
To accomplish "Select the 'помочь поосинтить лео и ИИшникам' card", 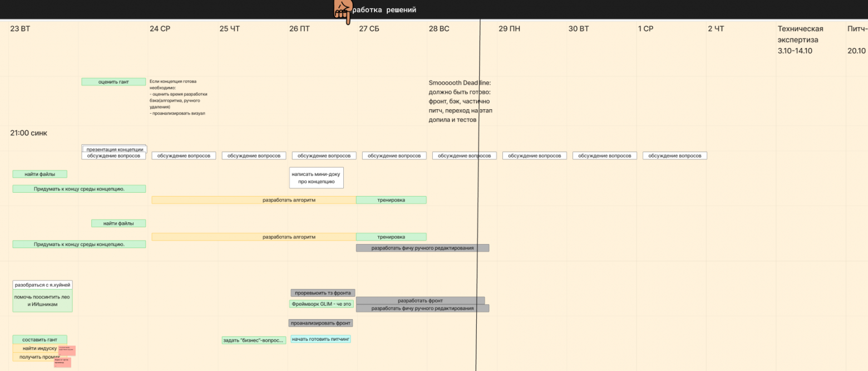I will (43, 301).
